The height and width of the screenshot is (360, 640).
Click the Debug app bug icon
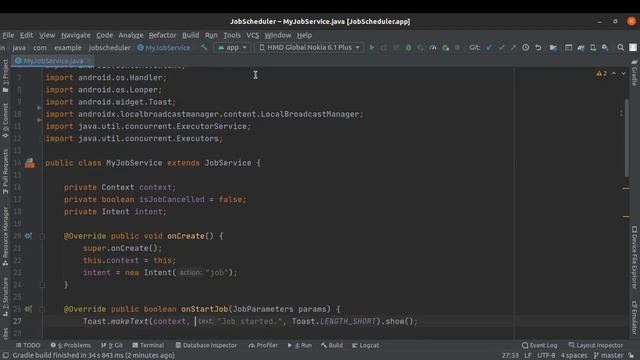click(408, 48)
